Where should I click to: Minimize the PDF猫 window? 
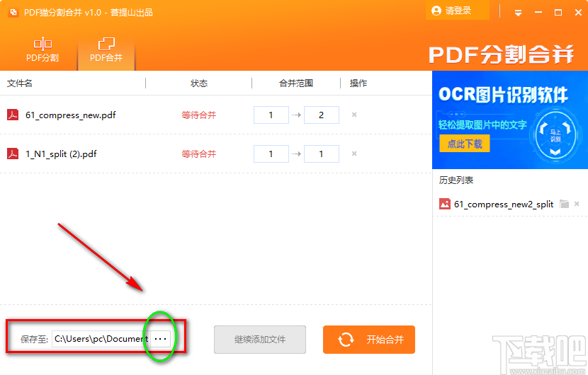tap(538, 12)
